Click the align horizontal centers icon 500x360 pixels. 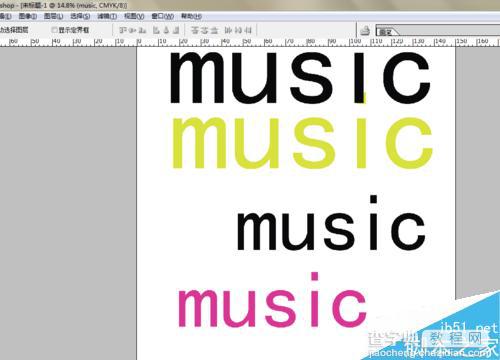tap(166, 30)
